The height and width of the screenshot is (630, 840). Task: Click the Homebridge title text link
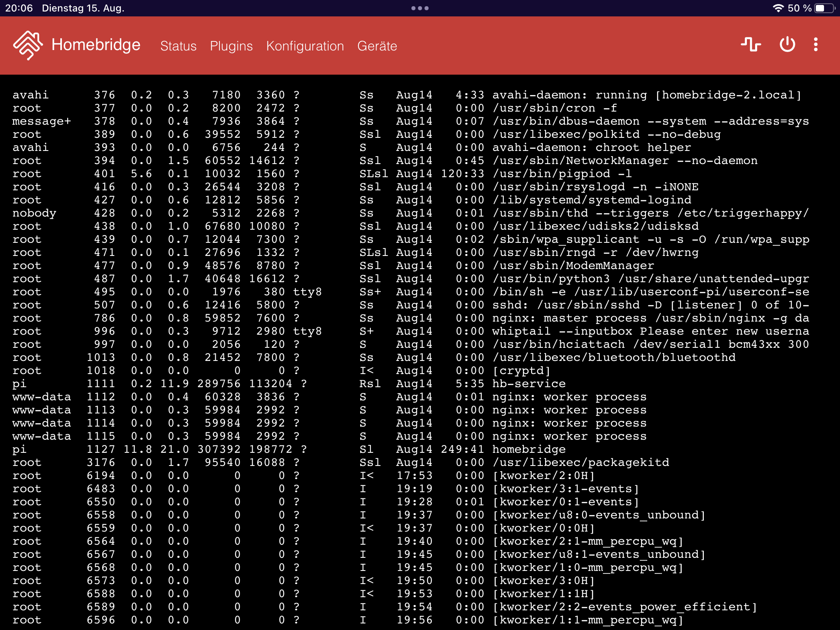coord(96,45)
